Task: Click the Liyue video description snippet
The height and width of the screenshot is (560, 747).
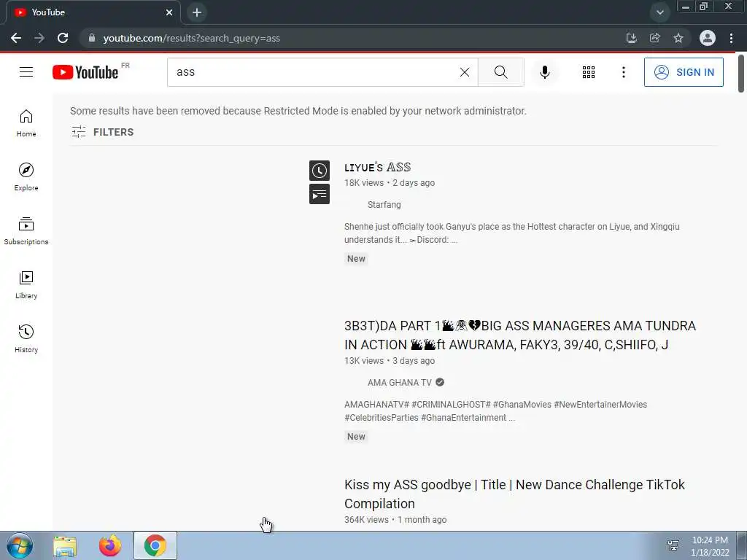Action: pos(511,233)
